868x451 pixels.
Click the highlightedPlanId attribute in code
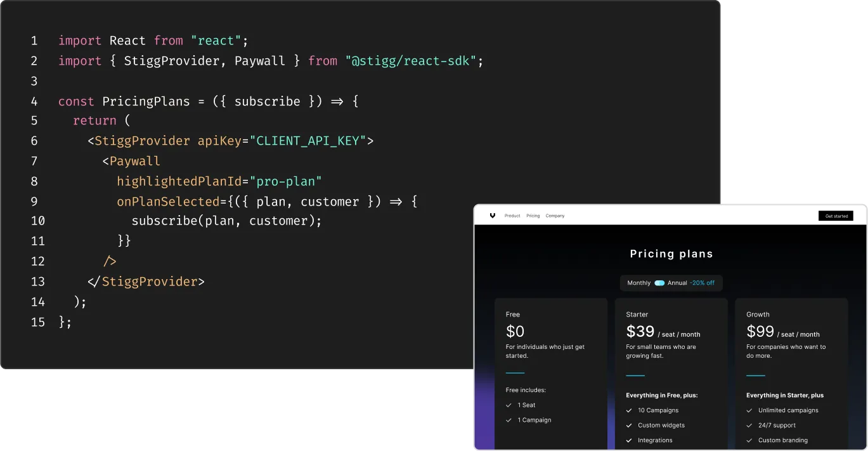(179, 181)
